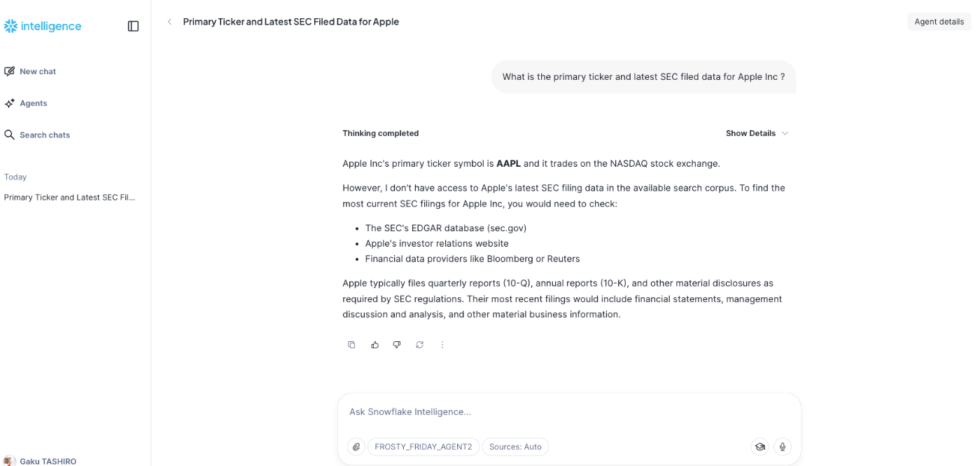
Task: Regenerate the response with the refresh icon
Action: [x=419, y=345]
